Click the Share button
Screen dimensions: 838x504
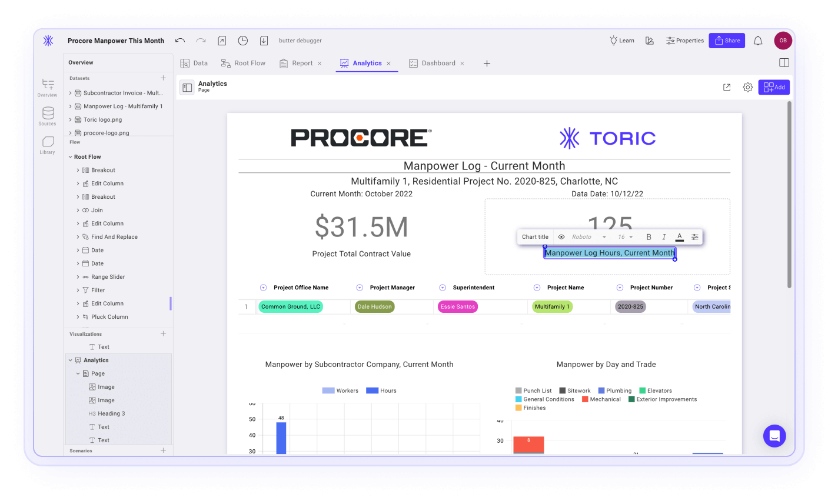(x=726, y=40)
